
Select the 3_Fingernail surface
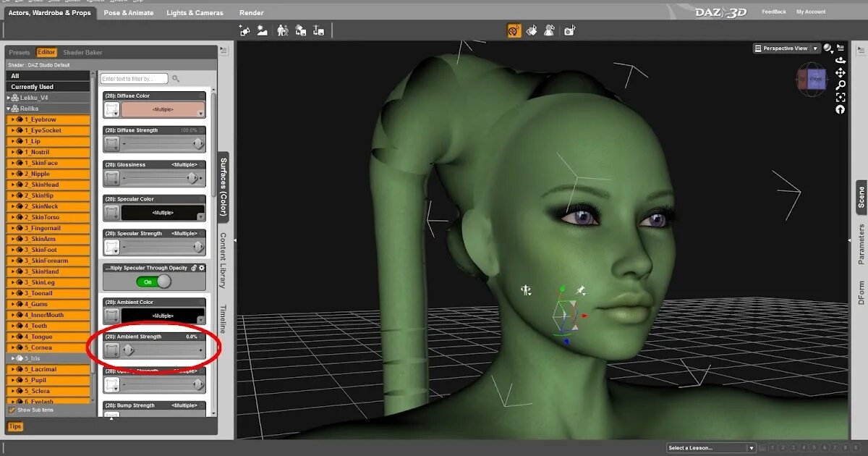[48, 228]
